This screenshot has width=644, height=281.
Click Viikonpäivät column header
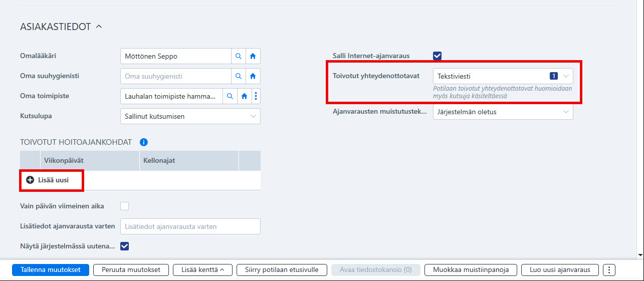tap(89, 161)
